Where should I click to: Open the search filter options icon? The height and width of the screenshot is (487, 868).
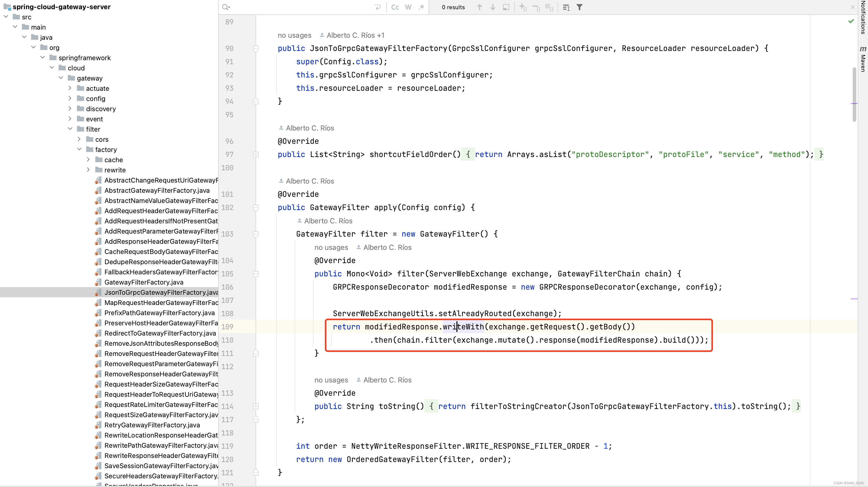point(580,7)
